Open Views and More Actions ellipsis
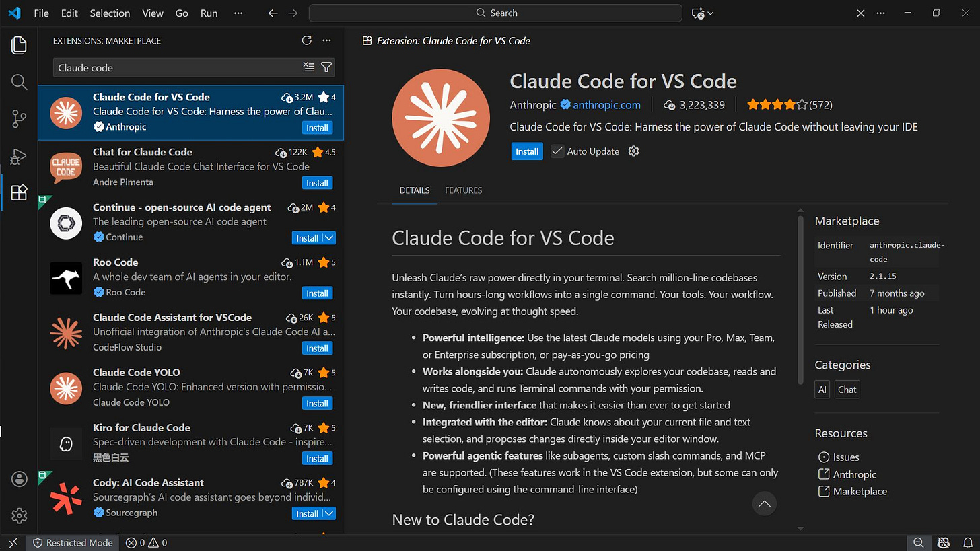 pos(326,40)
